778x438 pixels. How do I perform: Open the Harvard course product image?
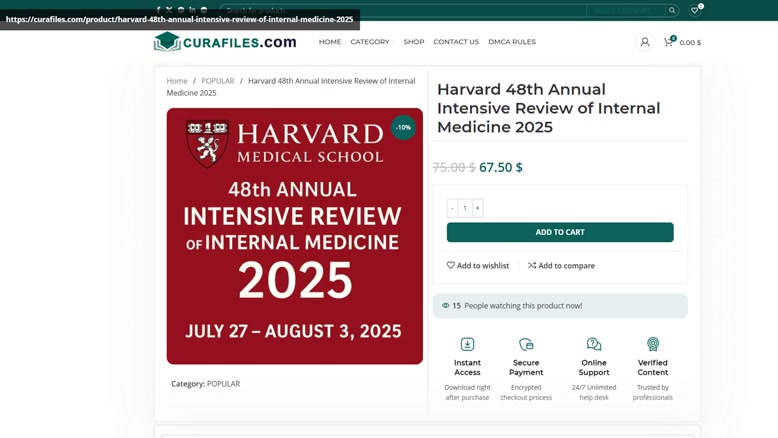click(295, 236)
